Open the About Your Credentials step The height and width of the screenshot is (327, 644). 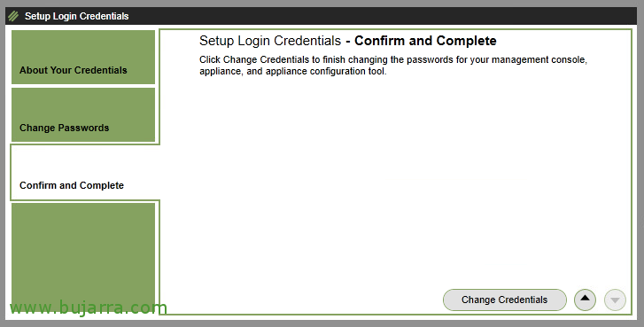[83, 57]
